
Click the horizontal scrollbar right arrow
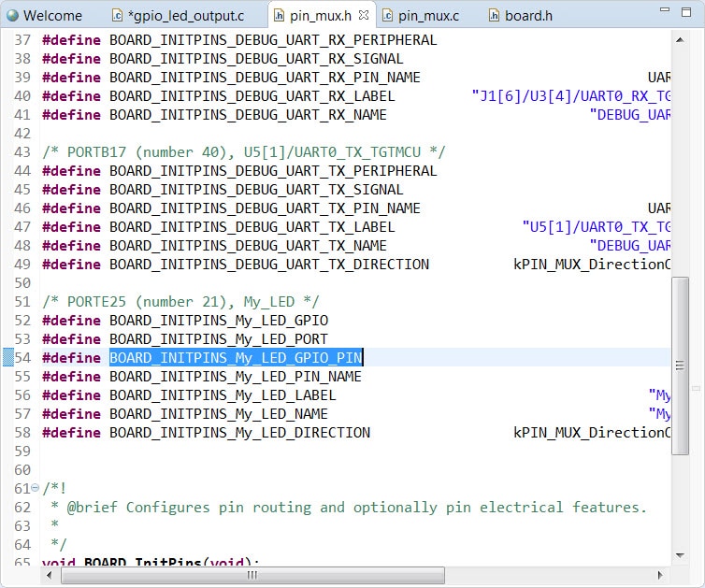[x=662, y=575]
